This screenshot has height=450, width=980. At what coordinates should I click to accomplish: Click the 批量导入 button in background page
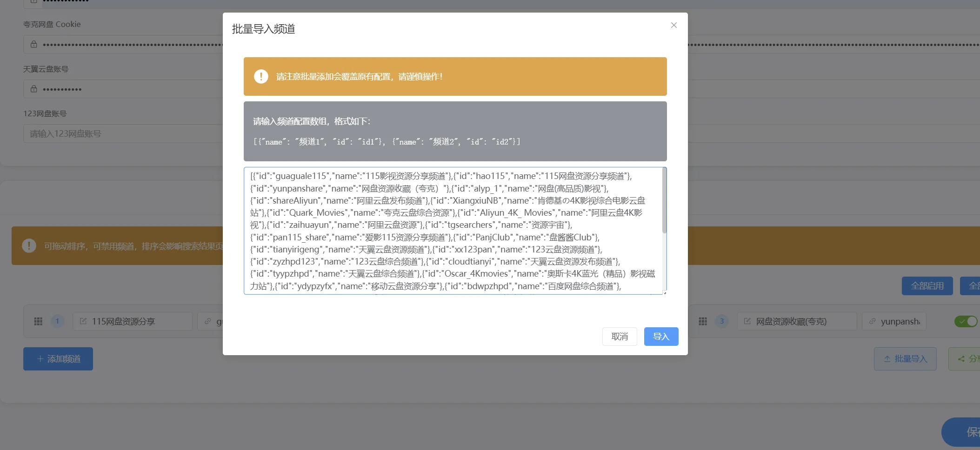pos(905,359)
